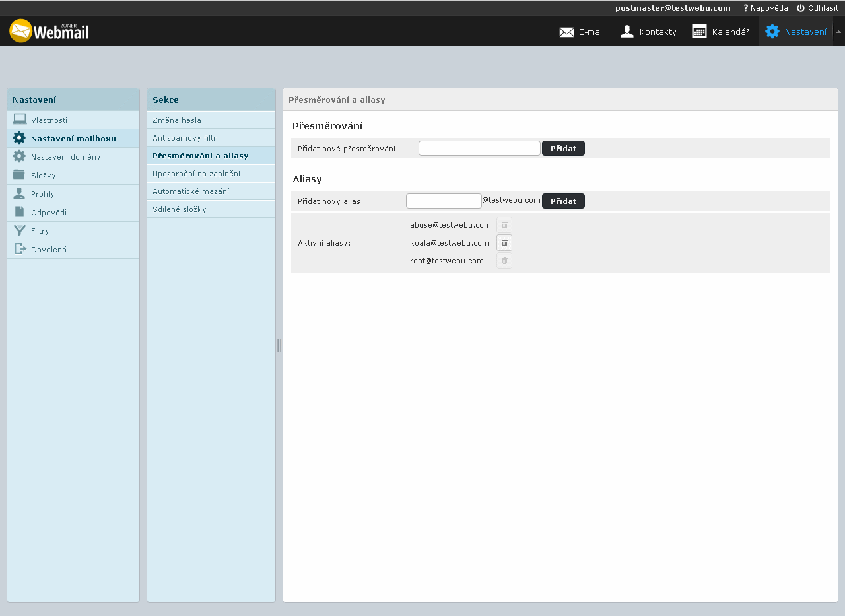Click the Zoner Webmail logo
The image size is (845, 616).
pyautogui.click(x=49, y=31)
